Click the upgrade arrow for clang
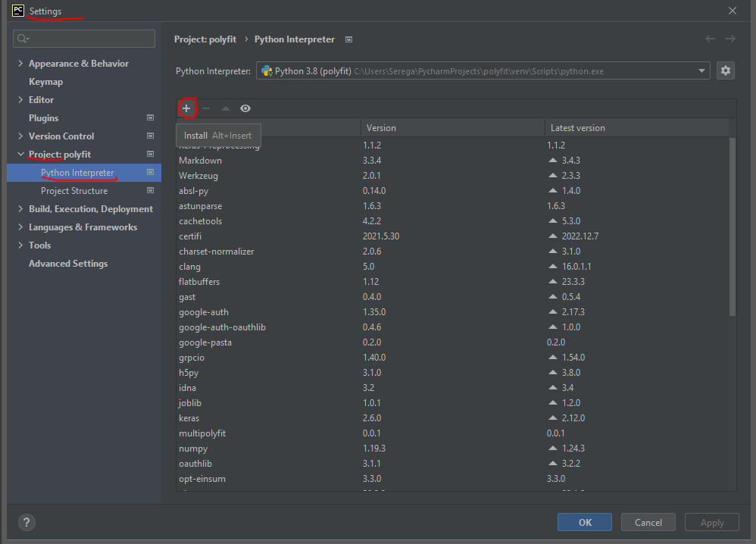Image resolution: width=756 pixels, height=544 pixels. 553,266
